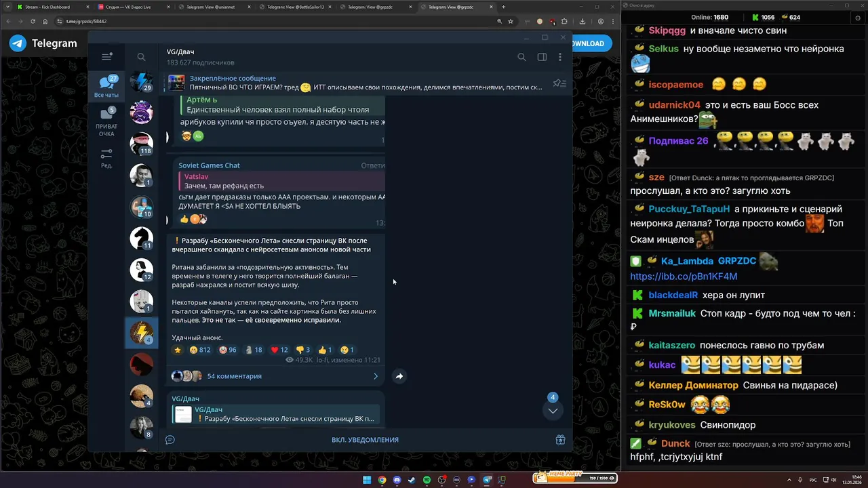
Task: Reload the browser page
Action: (33, 21)
